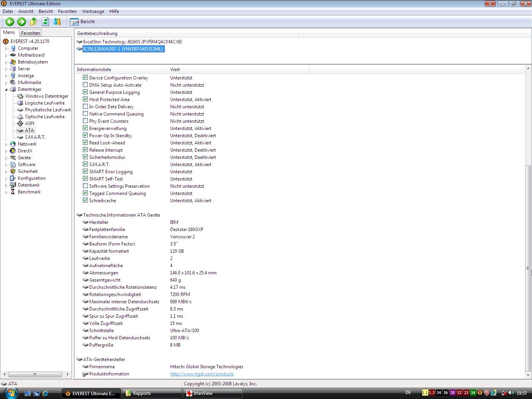Viewport: 532px width, 399px height.
Task: Expand the Netzwerk tree node
Action: [6, 144]
